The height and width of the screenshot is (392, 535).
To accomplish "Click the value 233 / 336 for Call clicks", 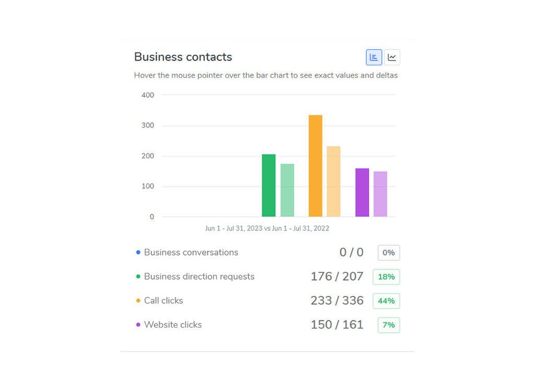I will tap(337, 300).
